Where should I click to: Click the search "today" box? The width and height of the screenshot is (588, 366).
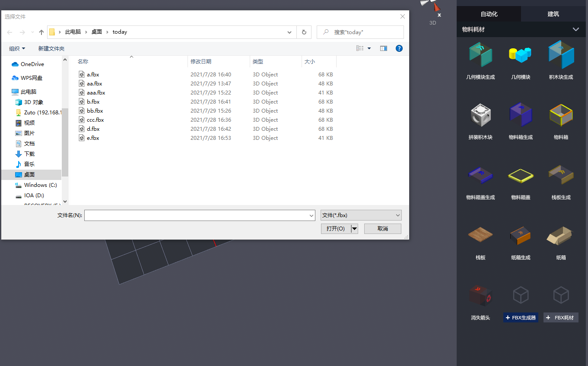click(360, 32)
